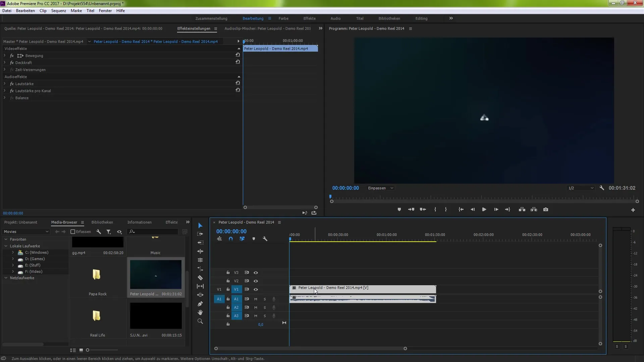Mute audio track A1
The height and width of the screenshot is (362, 644).
(256, 299)
